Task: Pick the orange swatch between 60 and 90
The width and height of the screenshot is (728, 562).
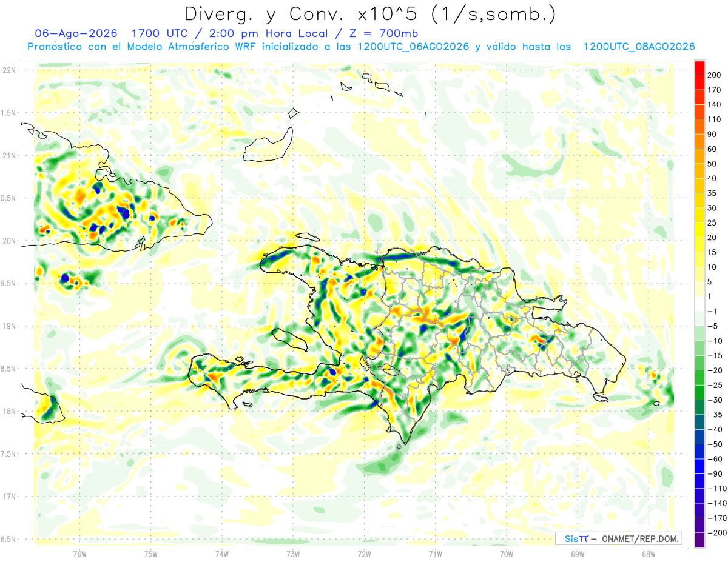Action: click(699, 141)
